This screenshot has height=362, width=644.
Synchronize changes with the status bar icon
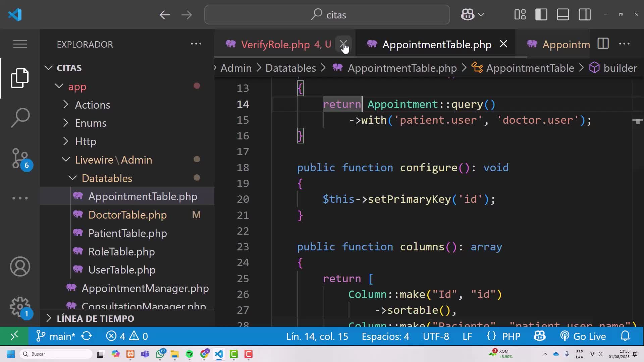click(x=87, y=336)
